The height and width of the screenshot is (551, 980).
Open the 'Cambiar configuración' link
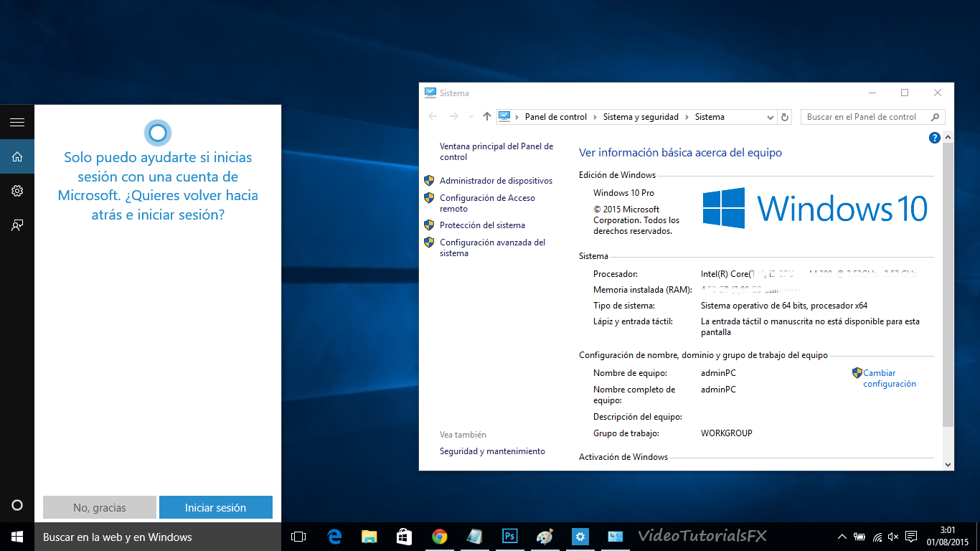(x=890, y=378)
